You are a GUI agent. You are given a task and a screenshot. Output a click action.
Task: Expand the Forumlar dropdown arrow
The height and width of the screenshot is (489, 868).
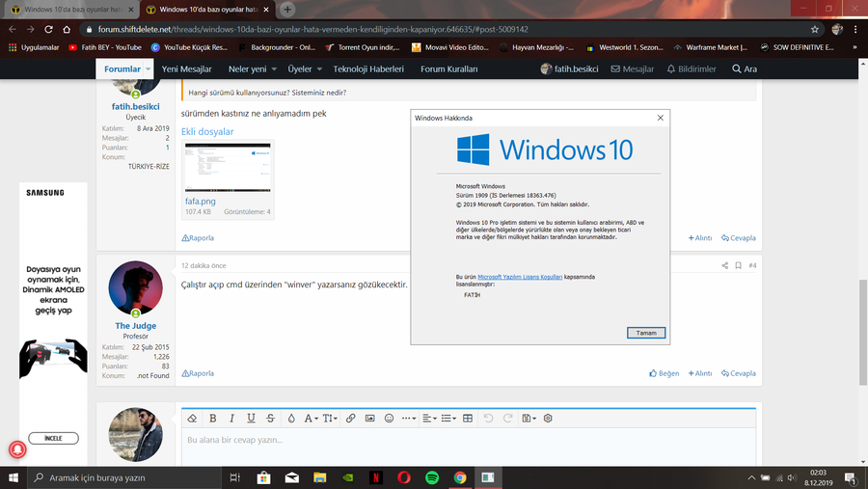148,69
